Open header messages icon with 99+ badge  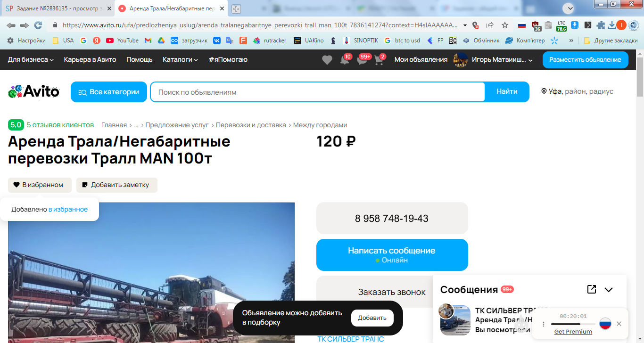coord(362,60)
